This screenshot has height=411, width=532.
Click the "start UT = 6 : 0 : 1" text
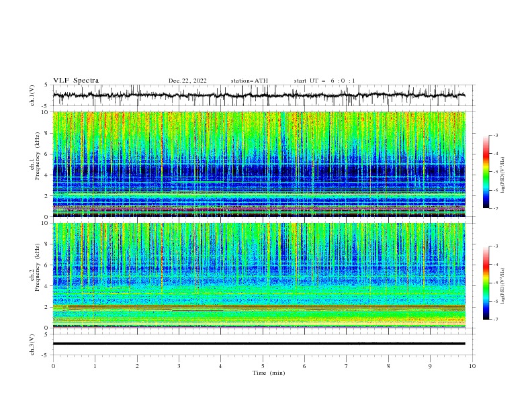(x=324, y=81)
